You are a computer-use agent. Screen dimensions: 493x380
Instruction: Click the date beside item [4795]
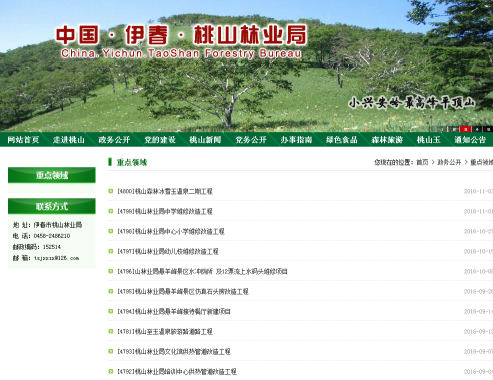pyautogui.click(x=478, y=291)
